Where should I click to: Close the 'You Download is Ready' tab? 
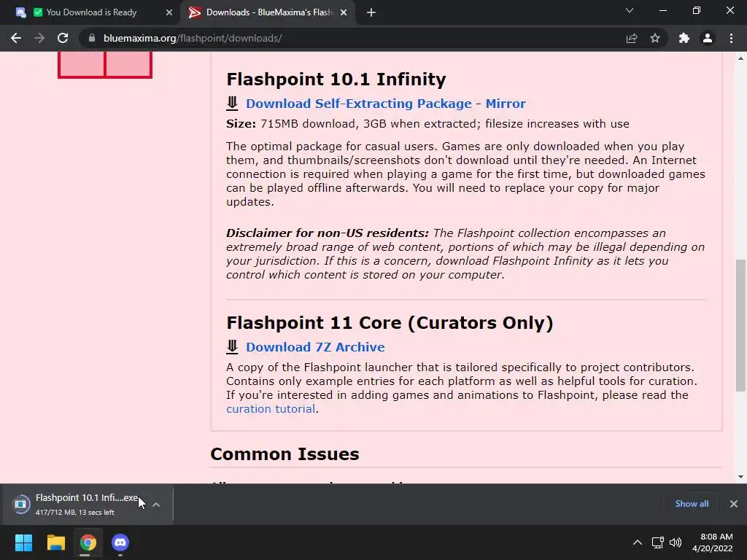(169, 12)
